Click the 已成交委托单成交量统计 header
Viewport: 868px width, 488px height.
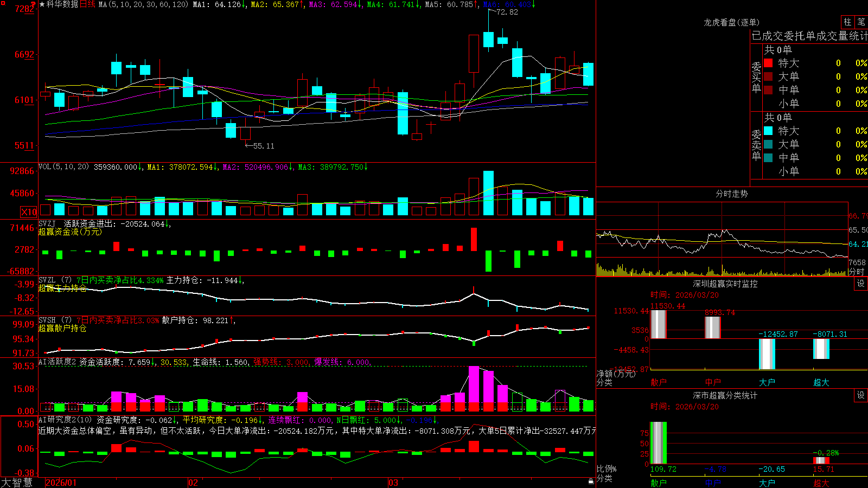click(x=809, y=36)
